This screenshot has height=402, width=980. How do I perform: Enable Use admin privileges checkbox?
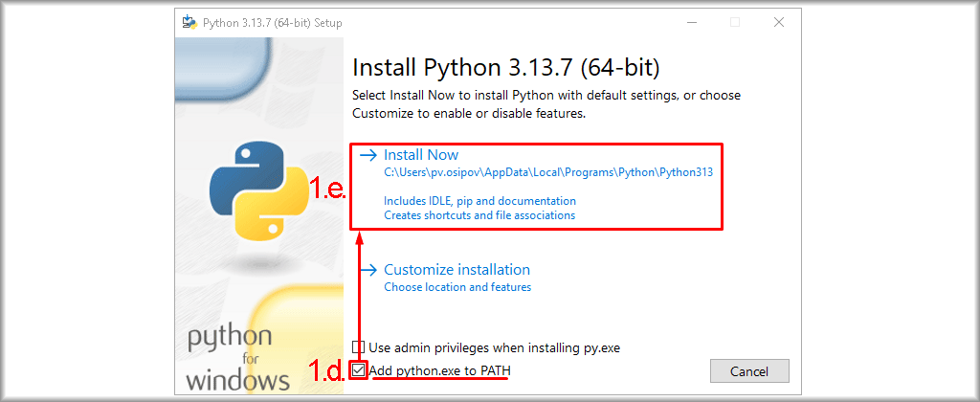(x=359, y=347)
